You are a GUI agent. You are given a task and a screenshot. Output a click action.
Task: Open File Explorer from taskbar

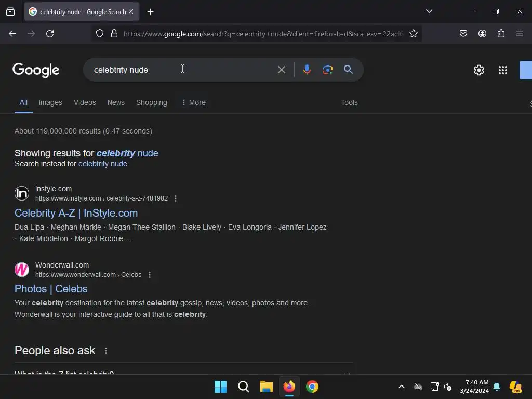[x=267, y=387]
